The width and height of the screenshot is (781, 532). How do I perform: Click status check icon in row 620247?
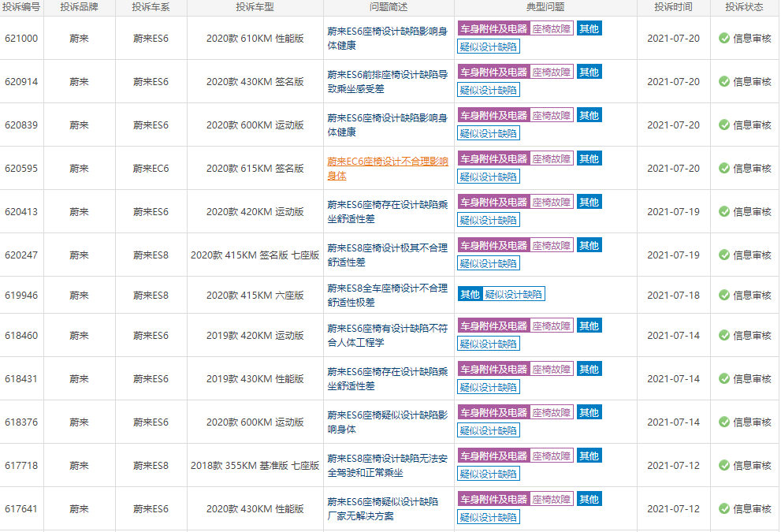click(724, 255)
